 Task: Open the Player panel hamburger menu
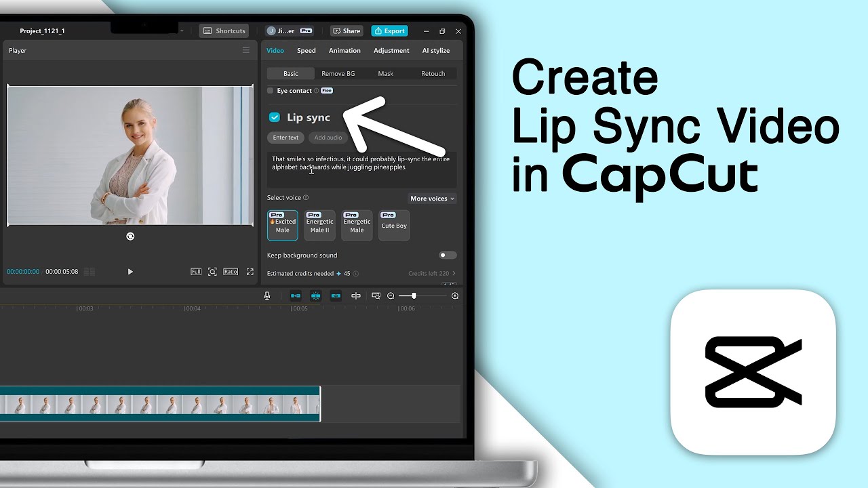point(246,50)
